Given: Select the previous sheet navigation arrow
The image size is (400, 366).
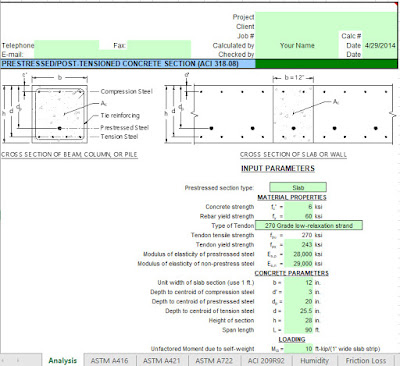Looking at the screenshot, I should coord(4,360).
